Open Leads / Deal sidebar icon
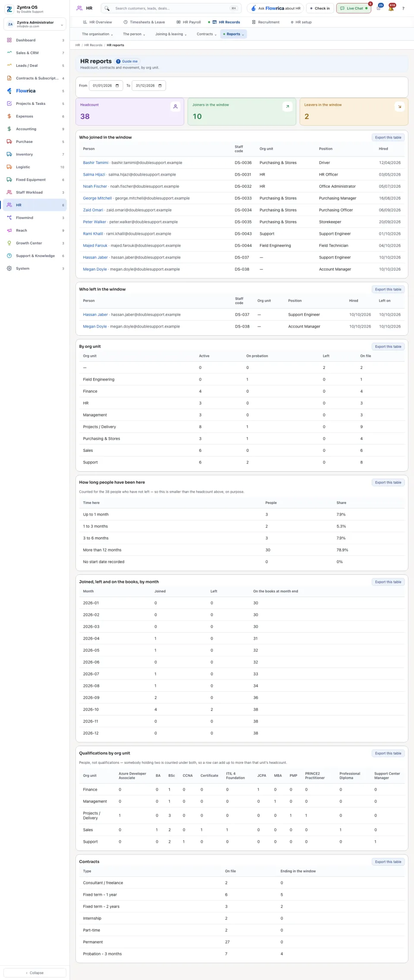 9,66
